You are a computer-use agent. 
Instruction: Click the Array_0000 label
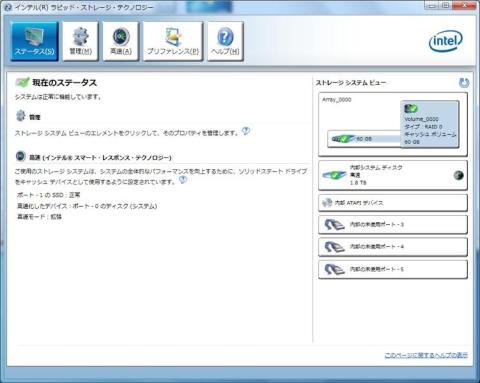tap(337, 100)
